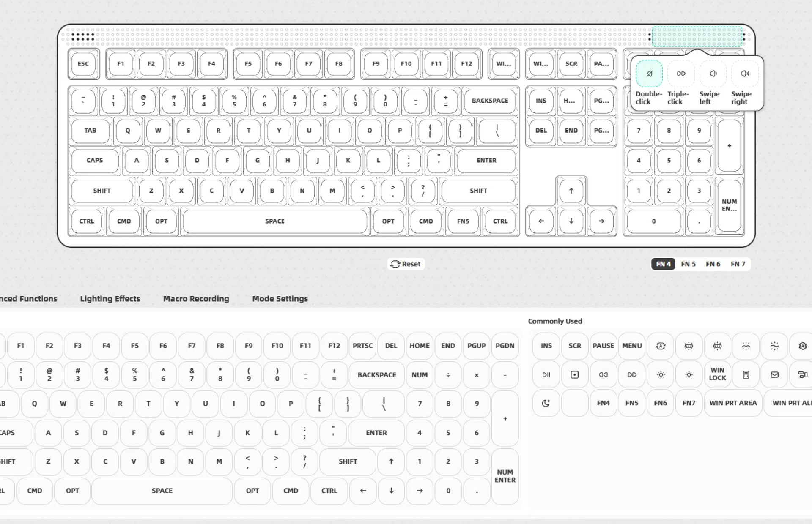The width and height of the screenshot is (812, 524).
Task: Open the FN 5 layer view
Action: pyautogui.click(x=689, y=264)
